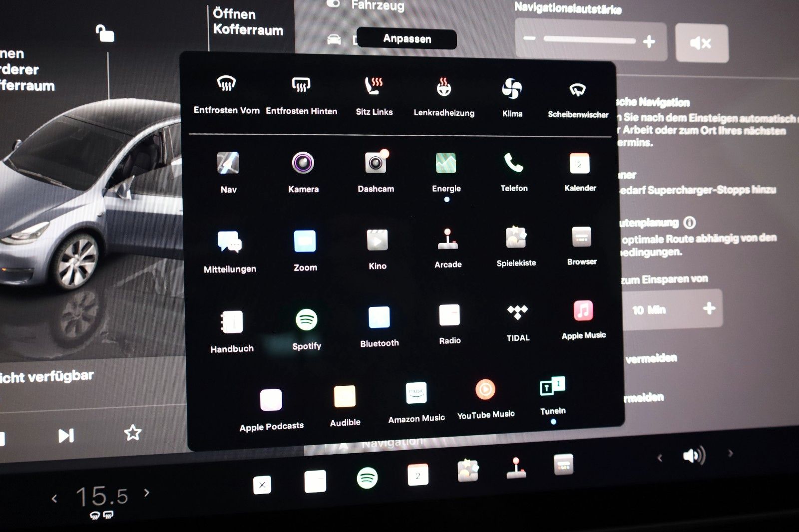799x532 pixels.
Task: Open the Telefon app
Action: [514, 162]
